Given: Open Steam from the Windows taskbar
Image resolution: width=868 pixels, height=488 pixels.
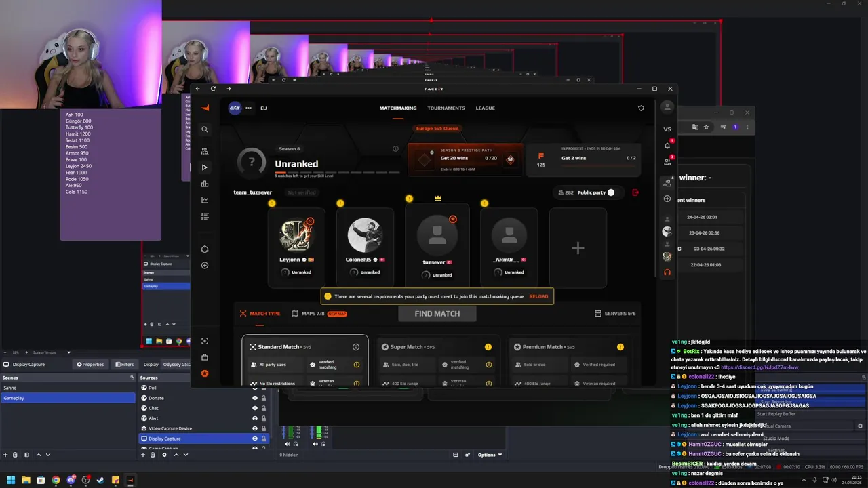Looking at the screenshot, I should (x=100, y=480).
